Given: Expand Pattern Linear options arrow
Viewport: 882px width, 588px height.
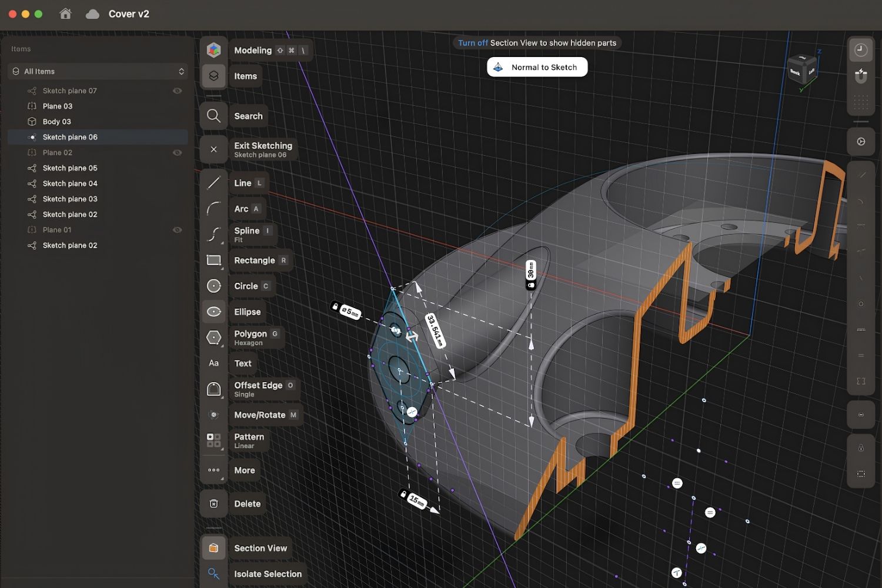Looking at the screenshot, I should tap(222, 449).
